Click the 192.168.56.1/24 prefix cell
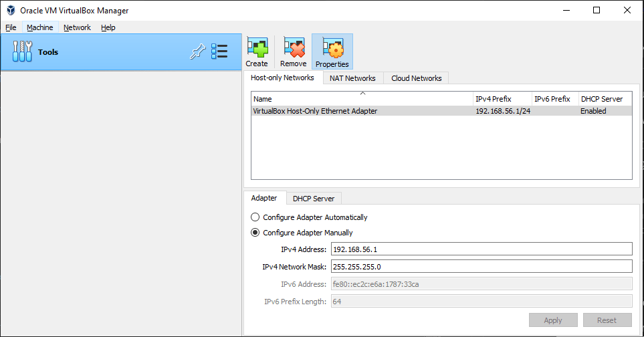Screen dimensions: 644x337 (503, 111)
